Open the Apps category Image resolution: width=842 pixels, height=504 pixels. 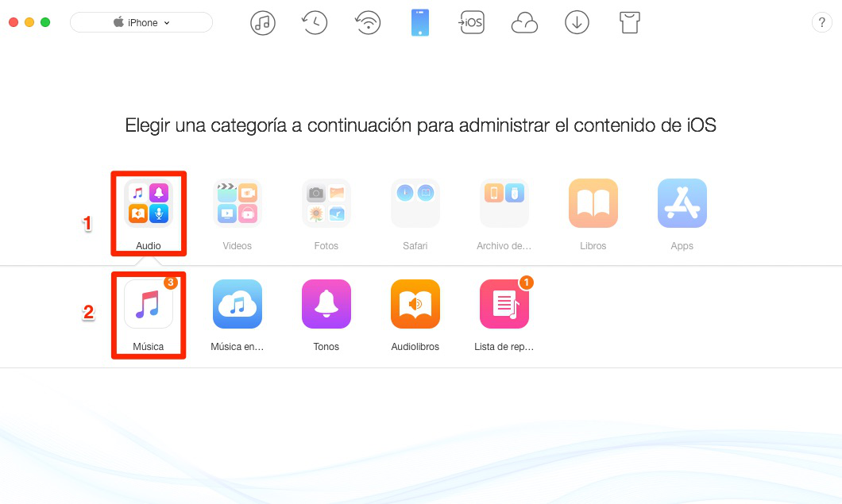(682, 203)
